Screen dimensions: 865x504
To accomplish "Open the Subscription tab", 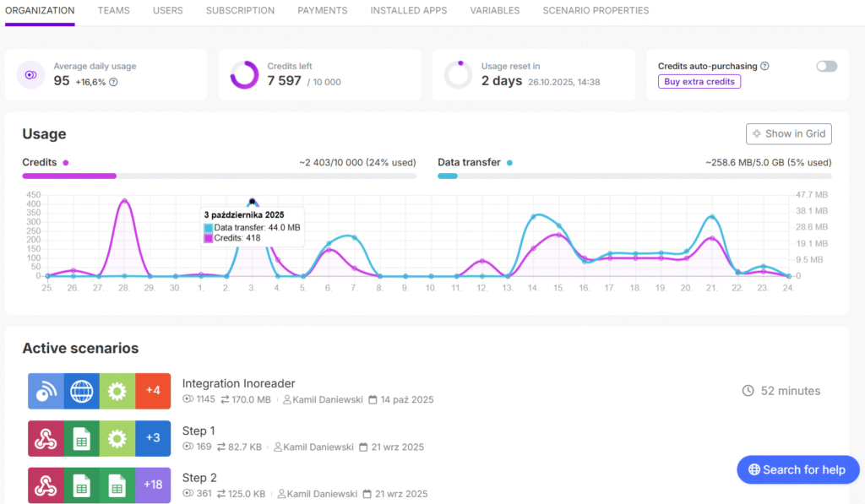I will [x=240, y=10].
